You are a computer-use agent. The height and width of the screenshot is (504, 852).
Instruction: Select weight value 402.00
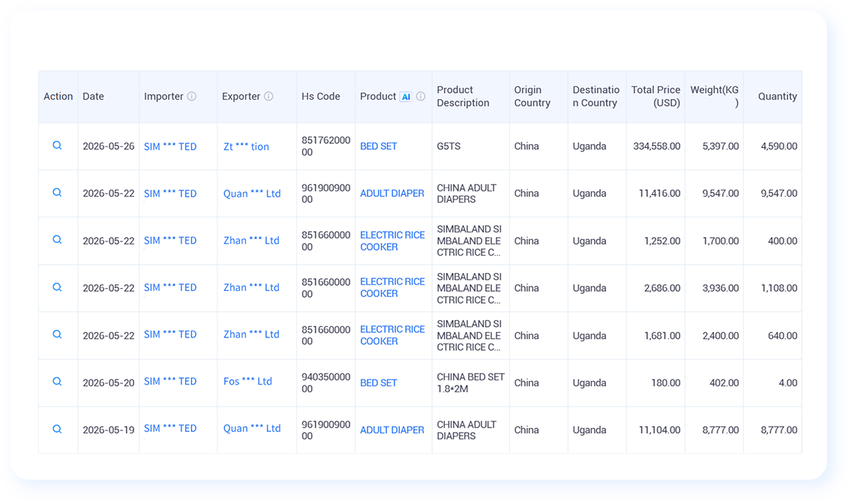[724, 383]
